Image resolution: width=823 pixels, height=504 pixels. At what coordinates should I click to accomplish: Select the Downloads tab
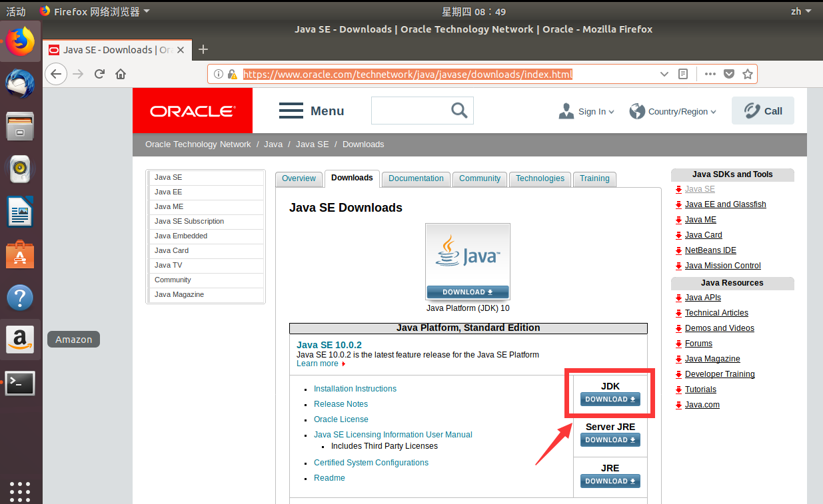[352, 178]
